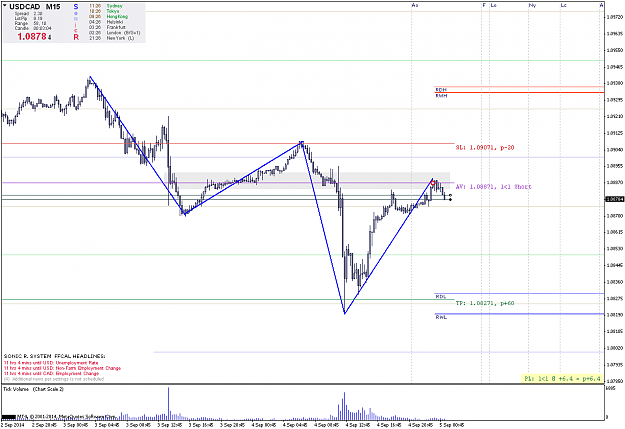Click the Non-Farm Employment Change headline
The height and width of the screenshot is (429, 625).
[62, 368]
